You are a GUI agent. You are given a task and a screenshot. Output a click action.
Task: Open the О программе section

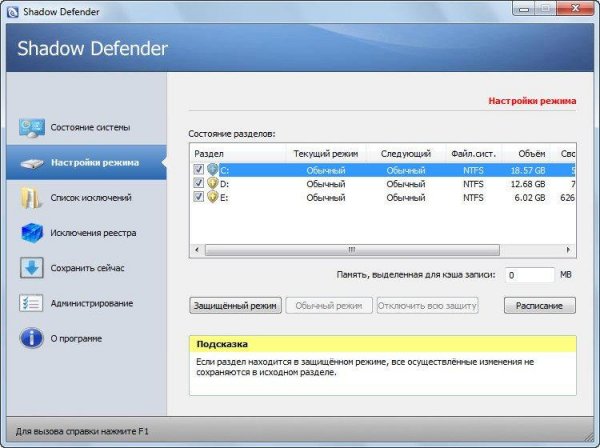86,339
